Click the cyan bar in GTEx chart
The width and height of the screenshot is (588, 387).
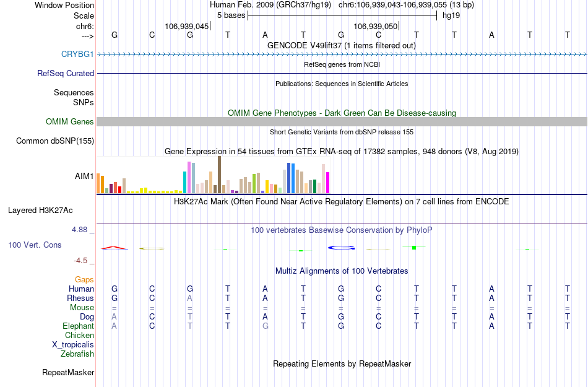click(184, 182)
